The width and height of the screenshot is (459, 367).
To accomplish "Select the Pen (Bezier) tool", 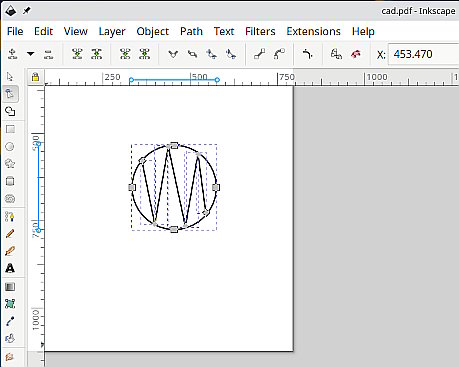I will pos(10,217).
